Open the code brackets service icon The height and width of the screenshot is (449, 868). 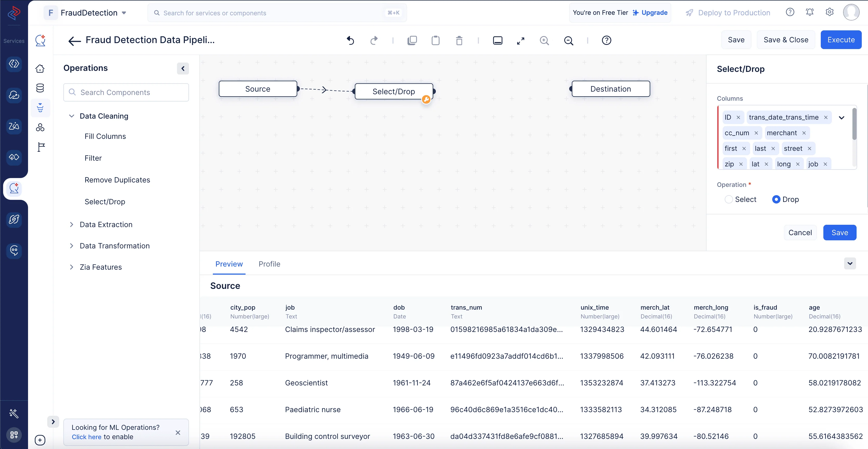(x=14, y=64)
